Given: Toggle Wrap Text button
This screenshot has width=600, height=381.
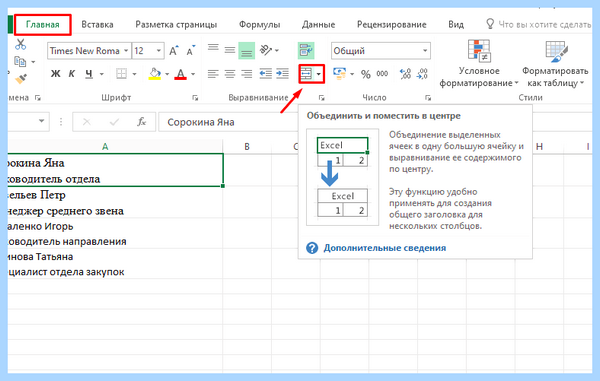Looking at the screenshot, I should pos(306,50).
